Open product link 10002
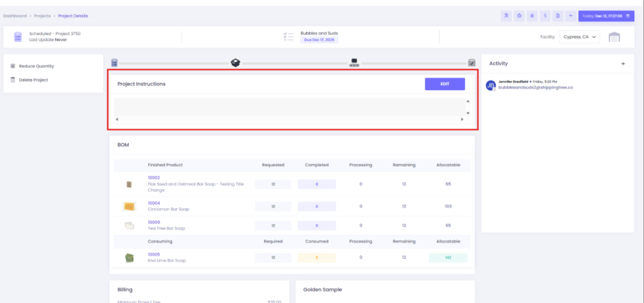The height and width of the screenshot is (303, 644). (153, 177)
